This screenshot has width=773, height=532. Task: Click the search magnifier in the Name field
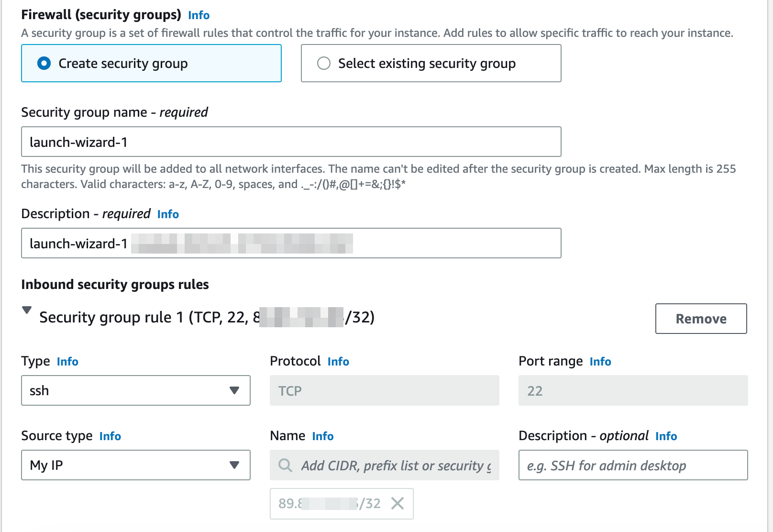(x=286, y=465)
